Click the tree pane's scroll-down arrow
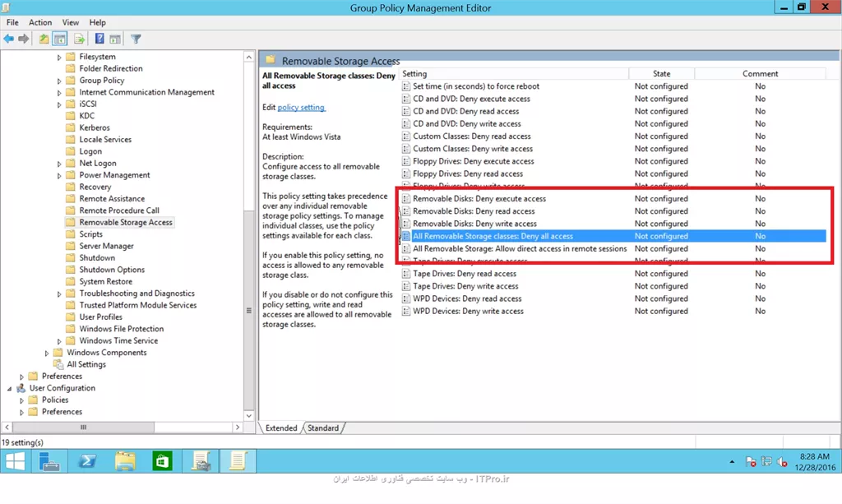 click(x=248, y=415)
